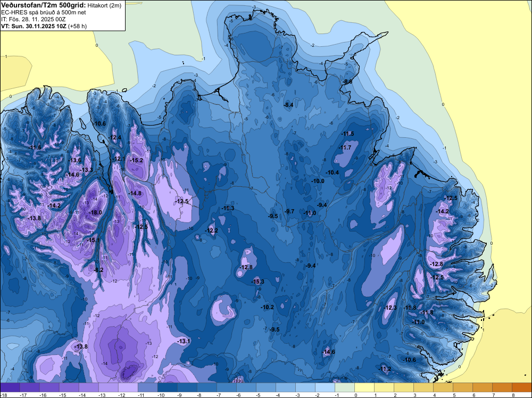Viewport: 532px width, 398px height.
Task: Click the valid time 'VT: Sun. 30.11.2025 10Z'
Action: (x=34, y=26)
